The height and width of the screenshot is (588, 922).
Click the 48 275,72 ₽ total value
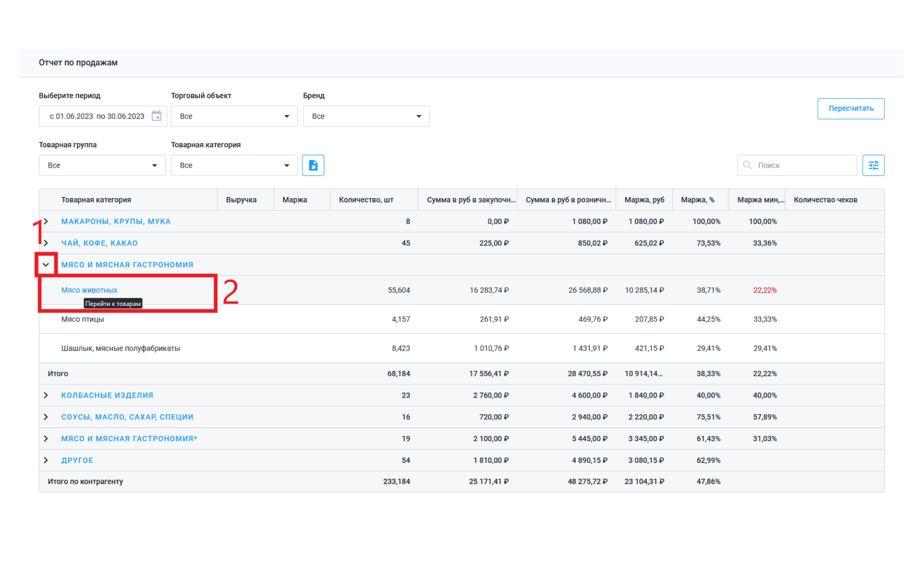point(588,482)
